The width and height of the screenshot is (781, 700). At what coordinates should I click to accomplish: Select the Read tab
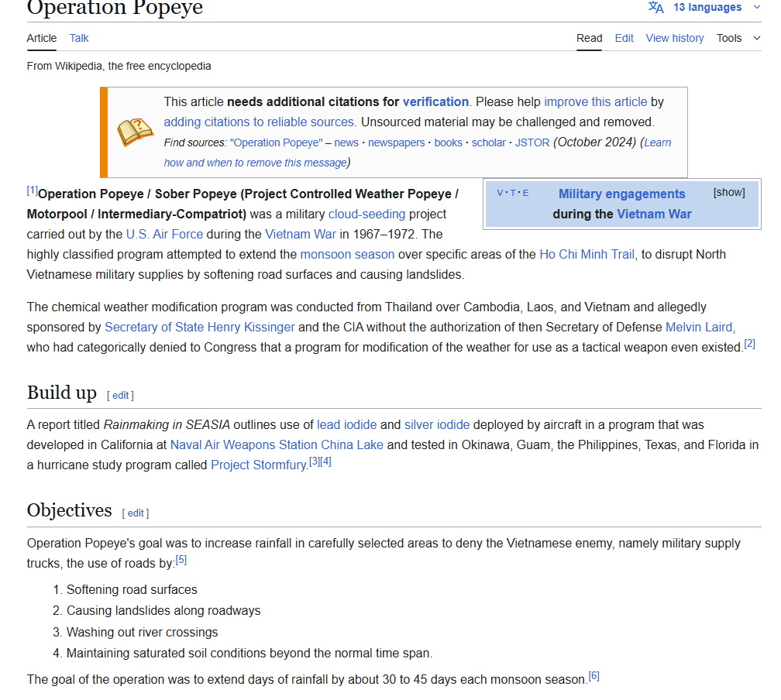589,39
